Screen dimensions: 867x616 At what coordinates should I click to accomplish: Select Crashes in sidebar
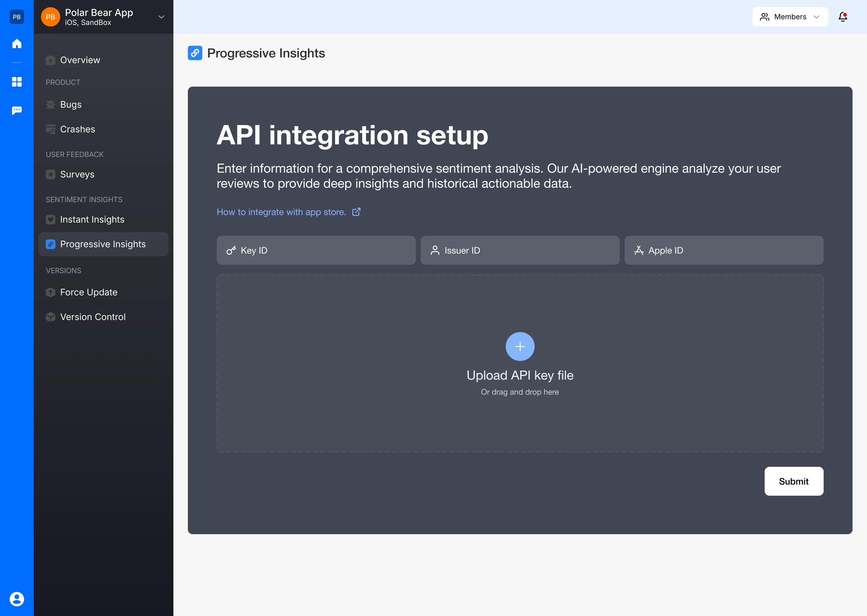coord(77,129)
